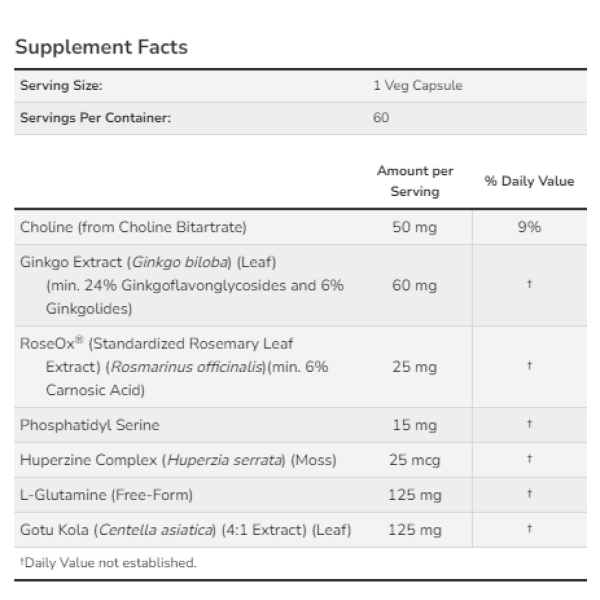Click the dagger symbol in RoseOx row
Viewport: 600px width, 600px height.
point(529,365)
